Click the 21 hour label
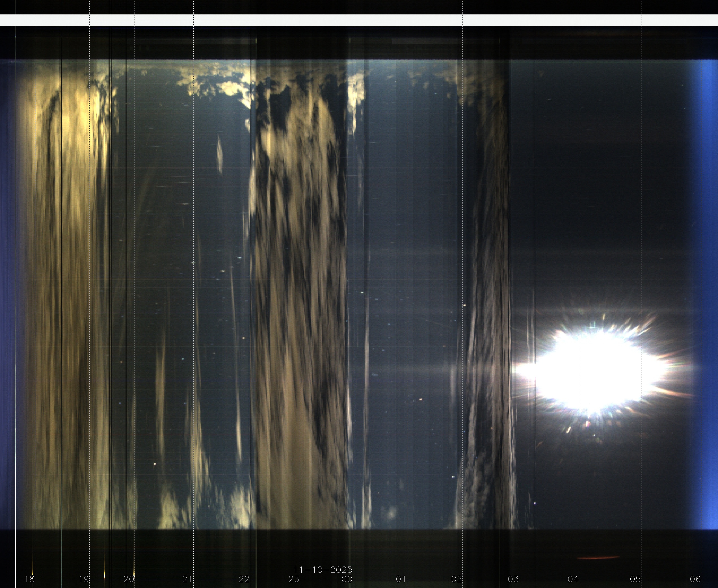This screenshot has width=718, height=588. [187, 579]
